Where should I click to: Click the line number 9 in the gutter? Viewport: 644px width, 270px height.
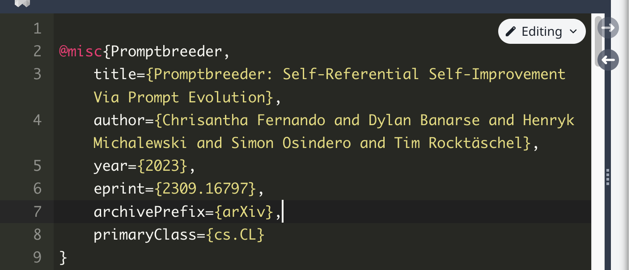37,257
